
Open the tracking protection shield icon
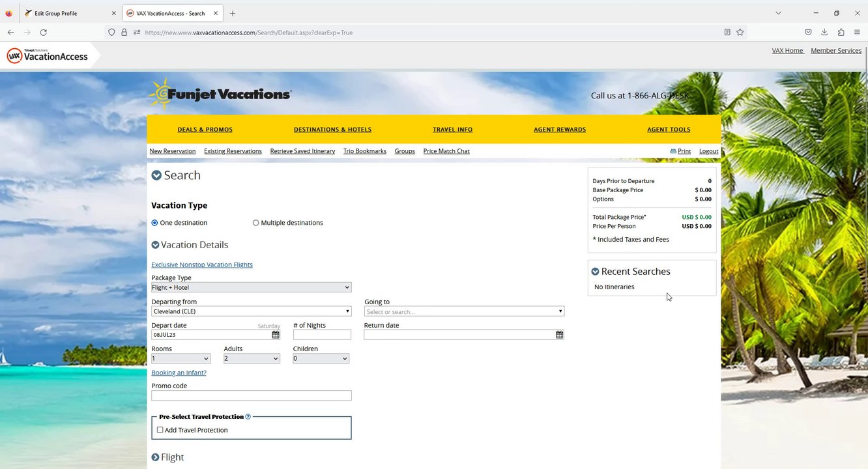coord(111,32)
